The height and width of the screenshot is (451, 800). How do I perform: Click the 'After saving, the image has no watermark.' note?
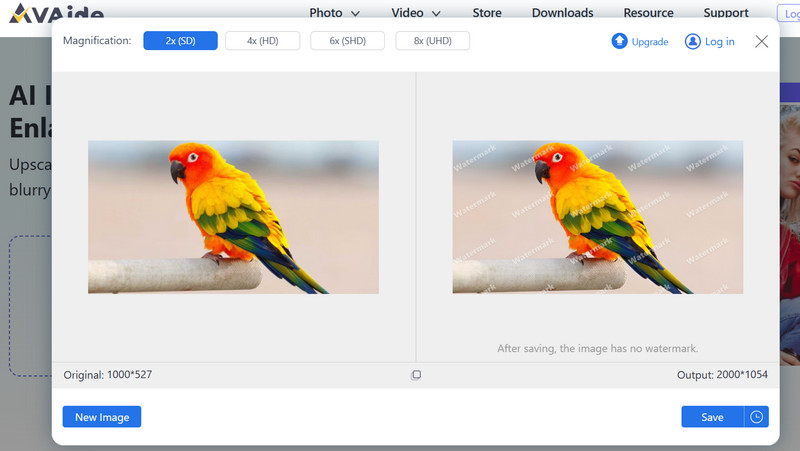[x=597, y=348]
